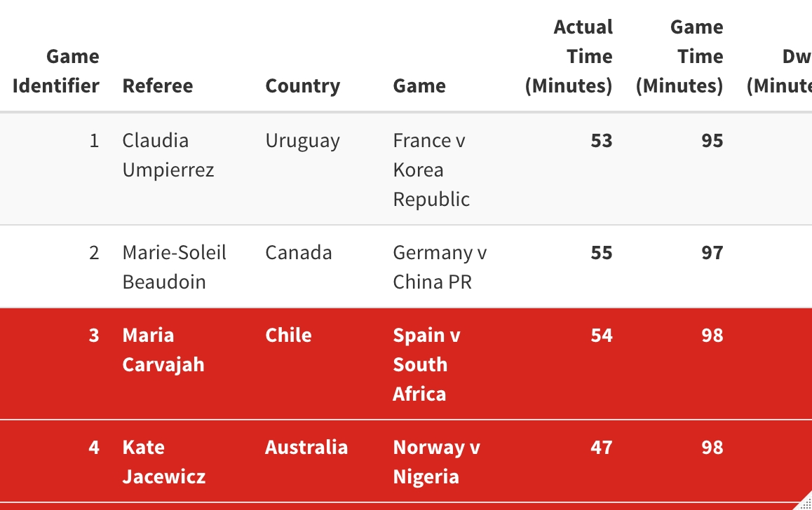812x510 pixels.
Task: Sort by Actual Time (Minutes) header
Action: pos(569,56)
